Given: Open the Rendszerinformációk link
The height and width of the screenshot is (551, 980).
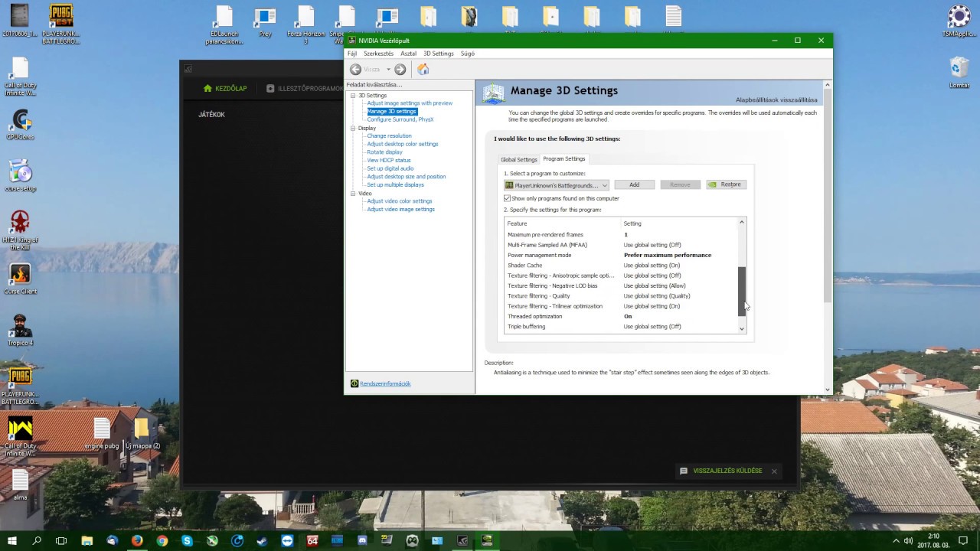Looking at the screenshot, I should point(385,383).
